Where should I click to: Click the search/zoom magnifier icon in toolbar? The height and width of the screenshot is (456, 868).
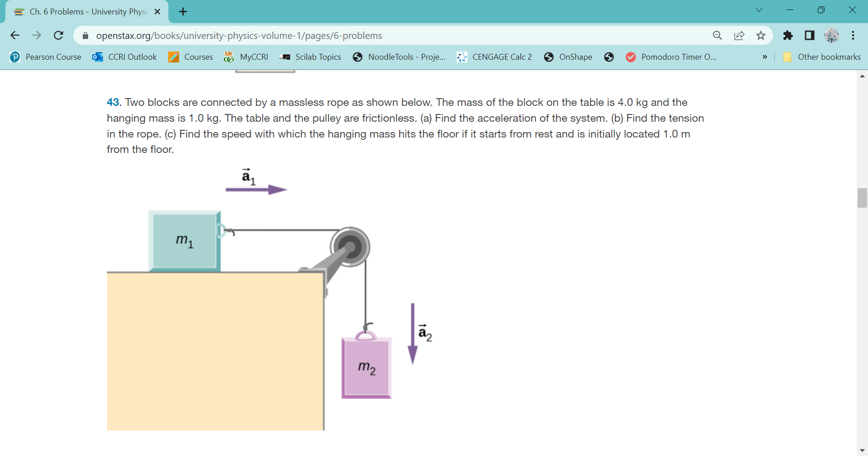(717, 35)
